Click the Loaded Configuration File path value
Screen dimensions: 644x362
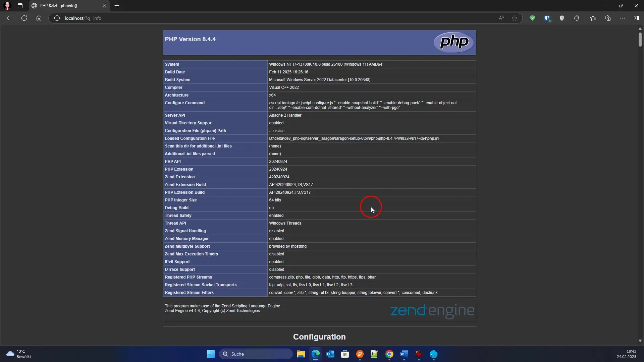coord(354,138)
